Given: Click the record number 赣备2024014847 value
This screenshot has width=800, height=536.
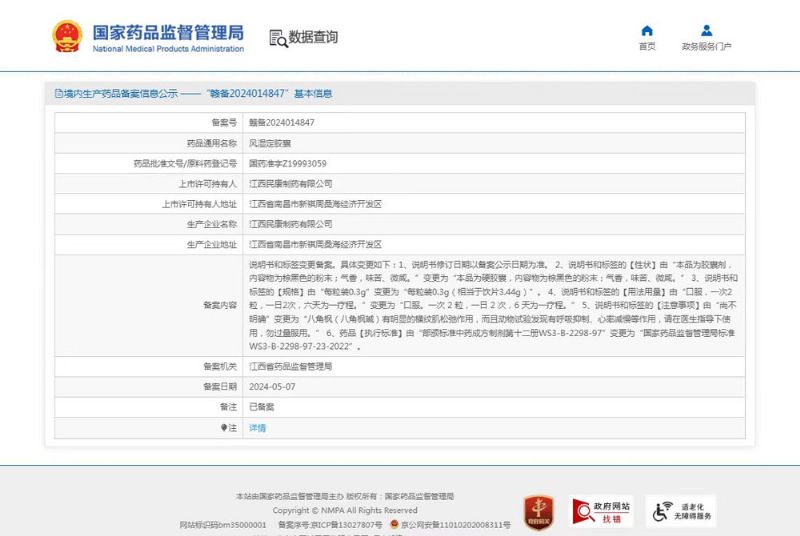Looking at the screenshot, I should coord(281,122).
